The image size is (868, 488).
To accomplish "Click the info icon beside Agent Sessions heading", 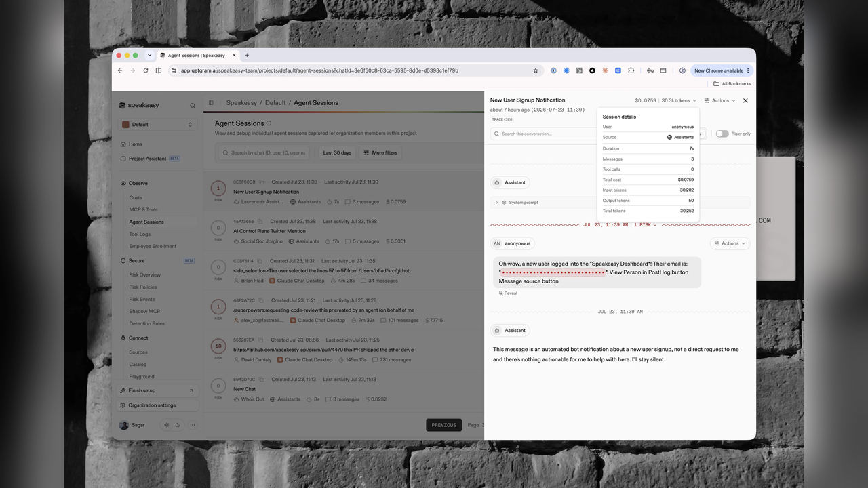I will pos(269,123).
